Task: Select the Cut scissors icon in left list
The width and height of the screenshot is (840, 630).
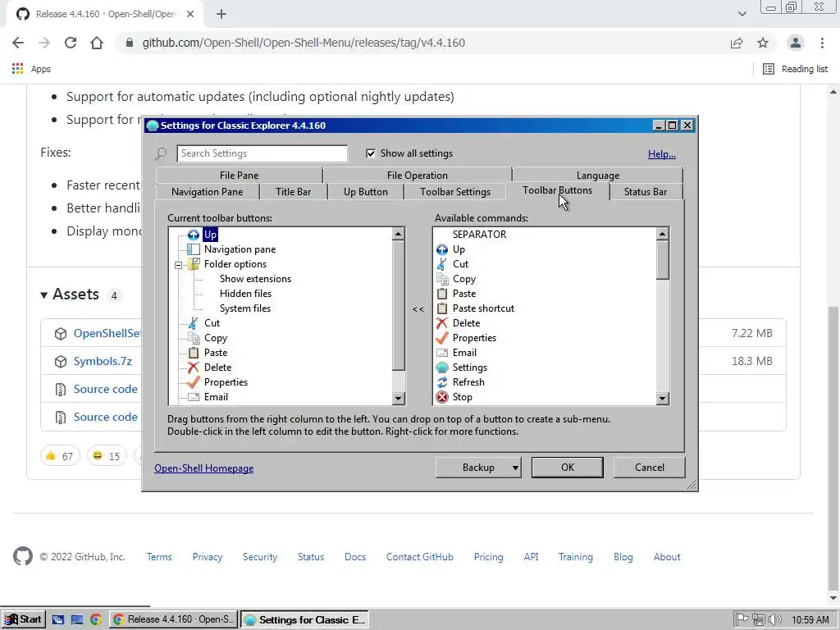Action: [x=194, y=323]
